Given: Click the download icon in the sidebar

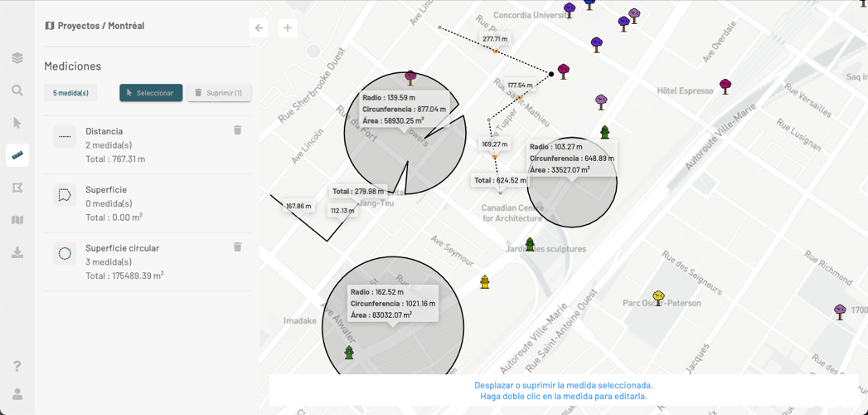Looking at the screenshot, I should [x=17, y=252].
